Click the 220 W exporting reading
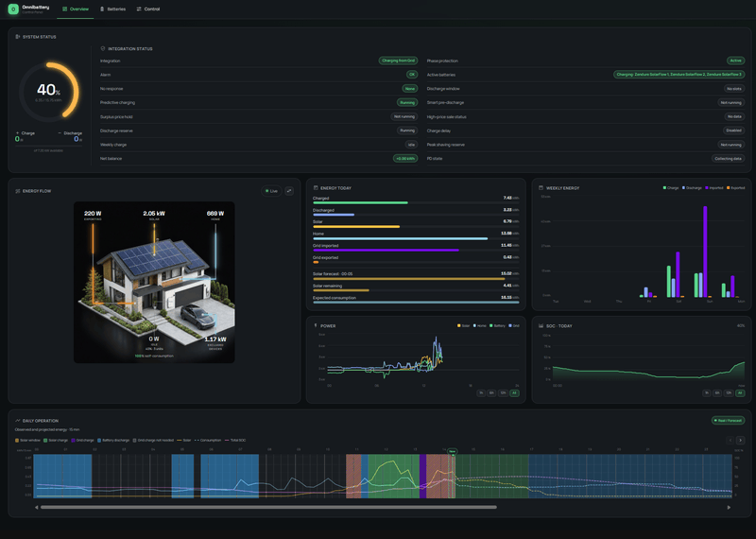This screenshot has width=756, height=539. 93,214
